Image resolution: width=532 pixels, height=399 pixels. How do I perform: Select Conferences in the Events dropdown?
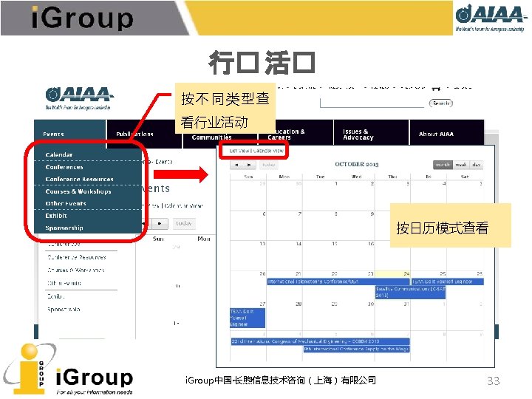(x=64, y=167)
